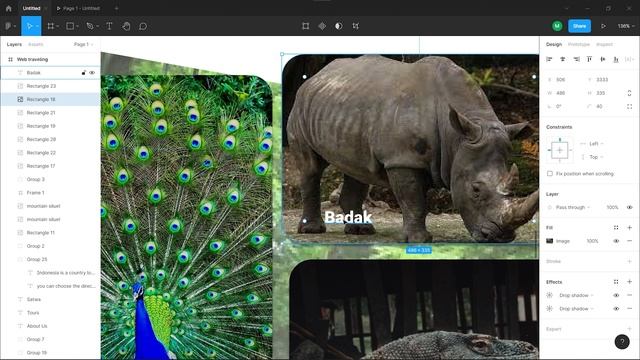
Task: Click the Create component icon
Action: [322, 26]
